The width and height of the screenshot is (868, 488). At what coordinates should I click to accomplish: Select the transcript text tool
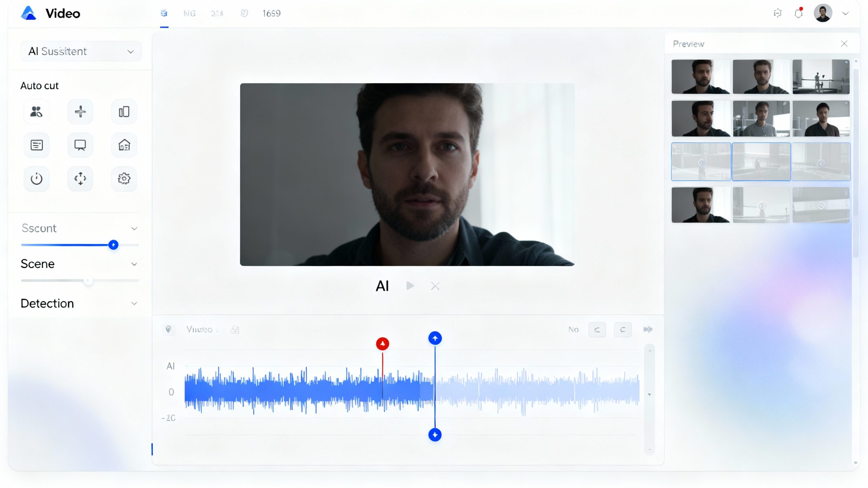tap(36, 145)
